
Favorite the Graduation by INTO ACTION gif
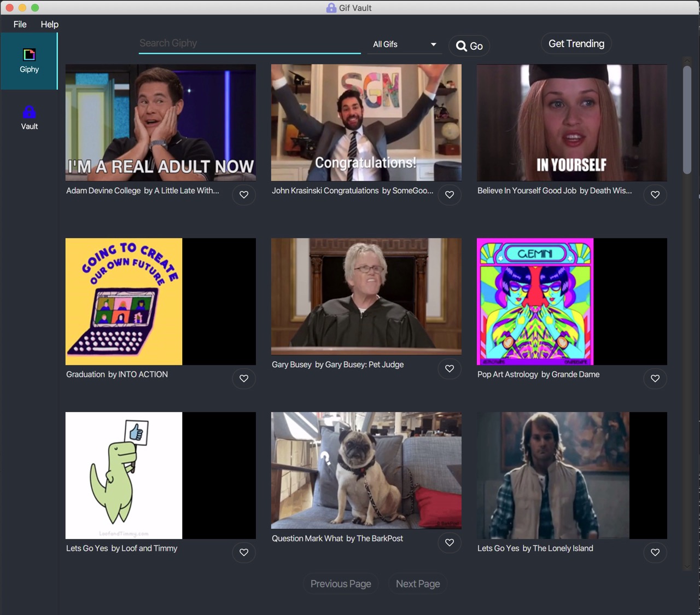tap(244, 379)
